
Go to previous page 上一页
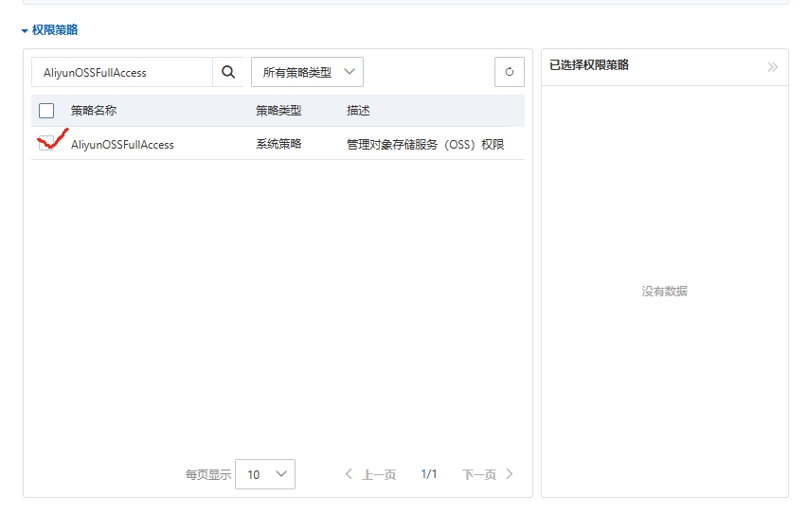point(370,474)
